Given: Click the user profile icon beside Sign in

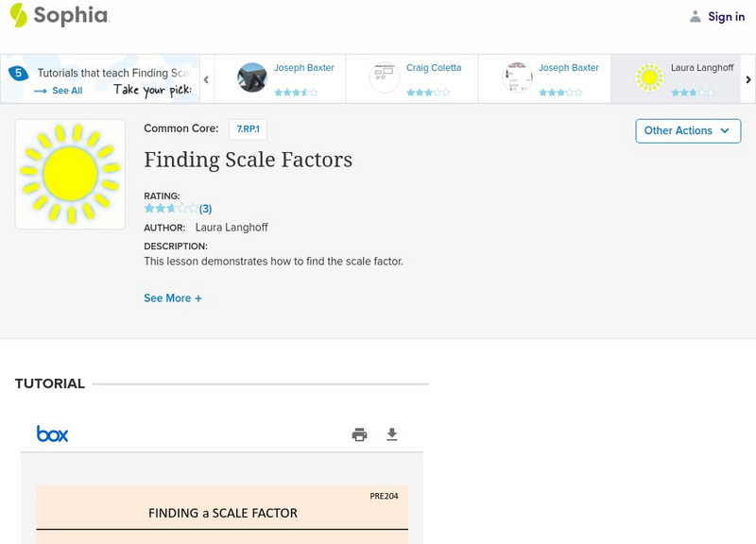Looking at the screenshot, I should (x=696, y=16).
